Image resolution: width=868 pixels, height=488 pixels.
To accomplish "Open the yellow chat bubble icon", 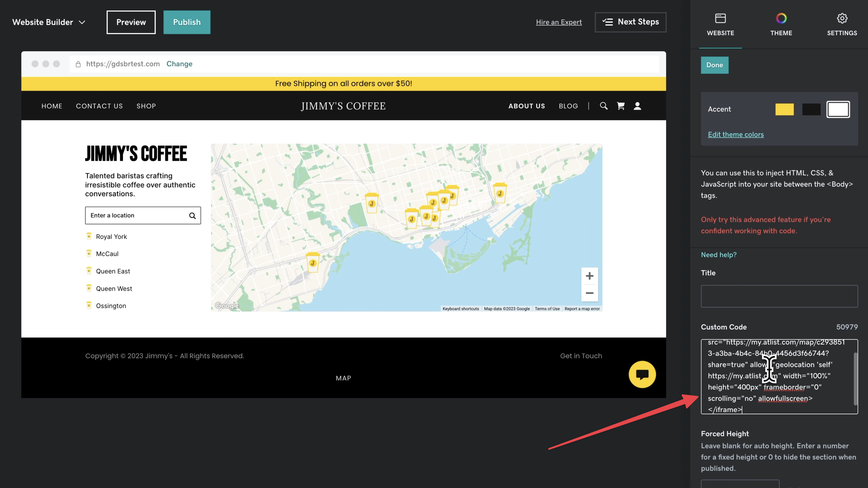I will click(x=642, y=375).
